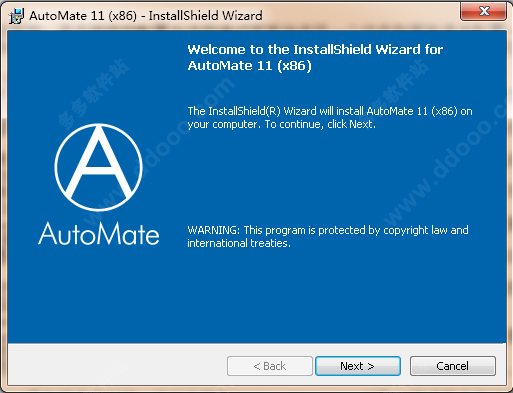
Task: Click the AutoMate wordmark under logo
Action: tap(99, 234)
